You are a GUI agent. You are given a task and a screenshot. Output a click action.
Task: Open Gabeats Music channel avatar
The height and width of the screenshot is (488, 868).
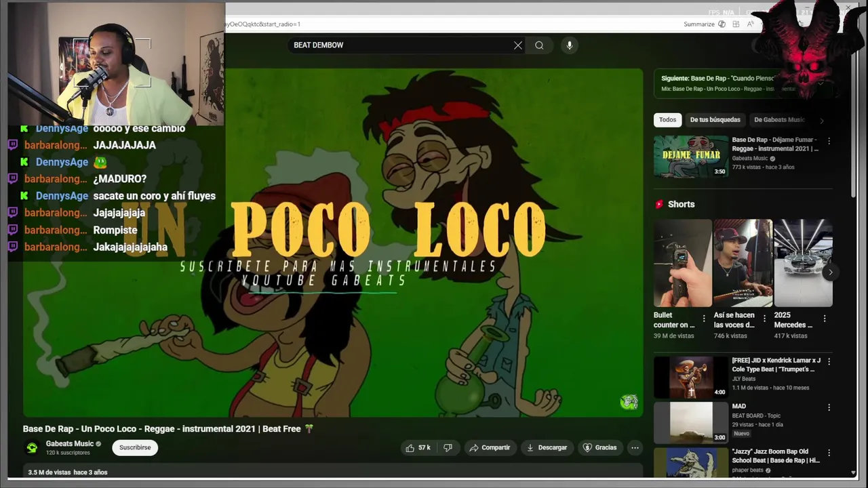[x=32, y=447]
